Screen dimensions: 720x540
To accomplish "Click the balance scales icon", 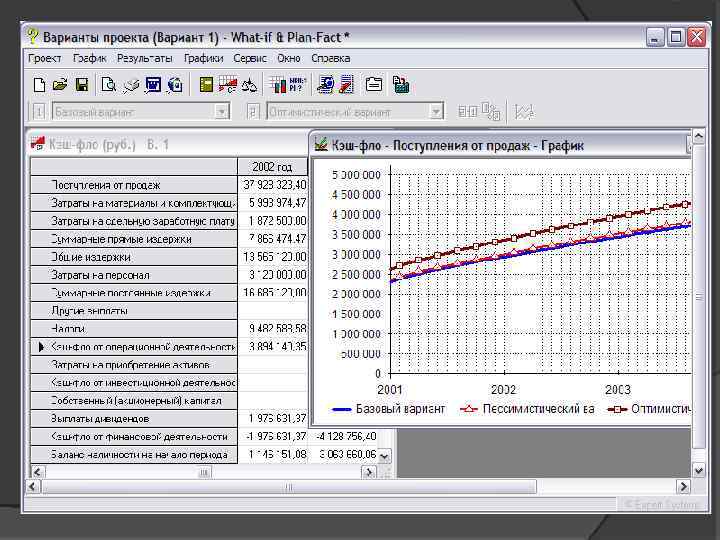I will 249,85.
